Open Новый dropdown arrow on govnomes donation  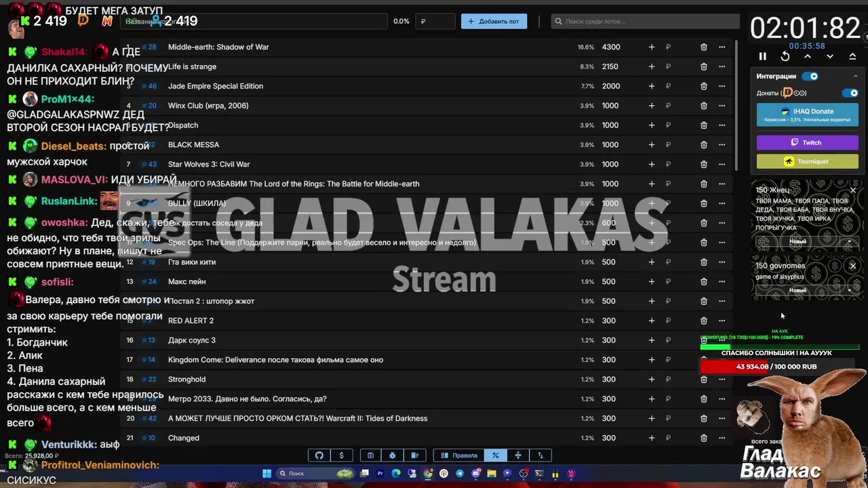pyautogui.click(x=849, y=291)
